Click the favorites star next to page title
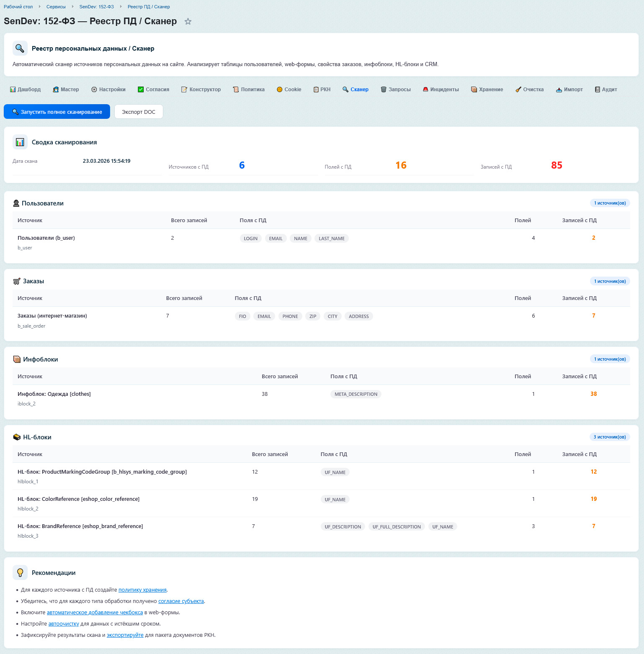Viewport: 644px width, 654px height. click(x=188, y=21)
